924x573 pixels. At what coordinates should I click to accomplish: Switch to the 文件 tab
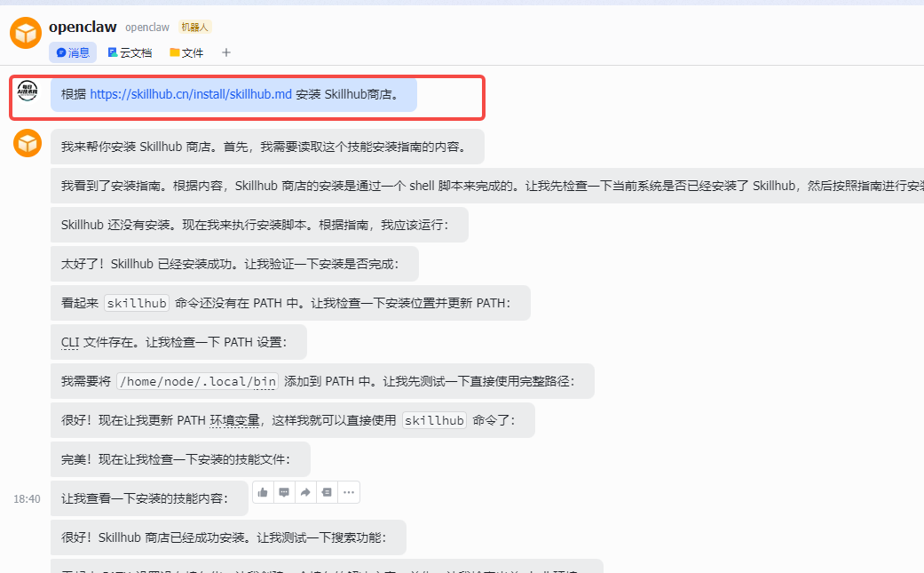(x=186, y=52)
